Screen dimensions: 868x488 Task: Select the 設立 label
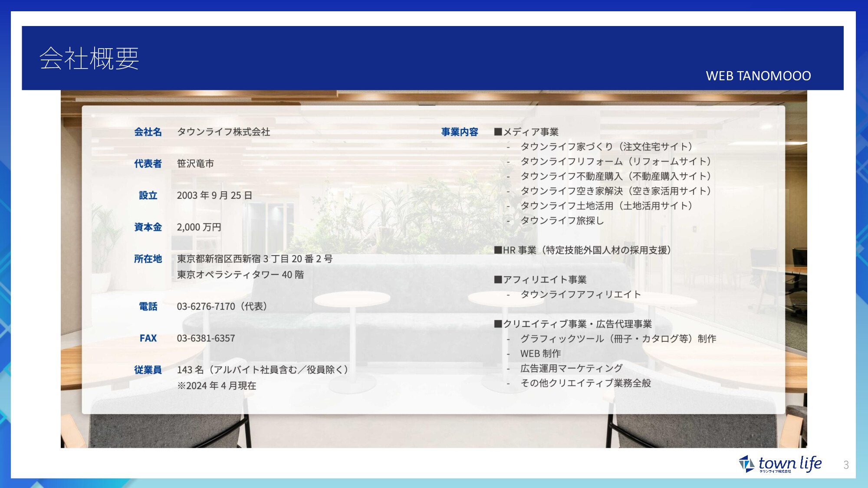pos(148,195)
